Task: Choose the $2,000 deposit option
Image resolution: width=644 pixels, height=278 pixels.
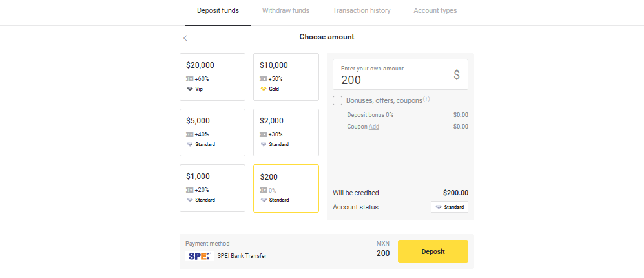Action: (x=286, y=132)
